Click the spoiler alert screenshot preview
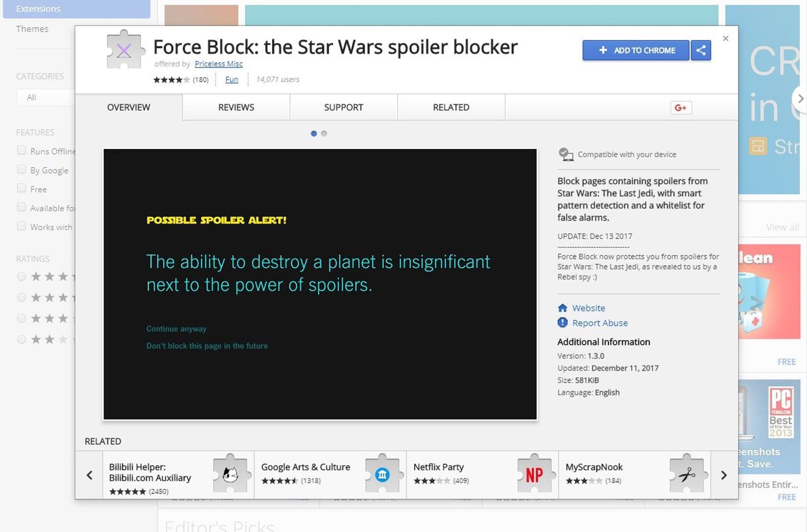The width and height of the screenshot is (807, 532). click(x=320, y=284)
